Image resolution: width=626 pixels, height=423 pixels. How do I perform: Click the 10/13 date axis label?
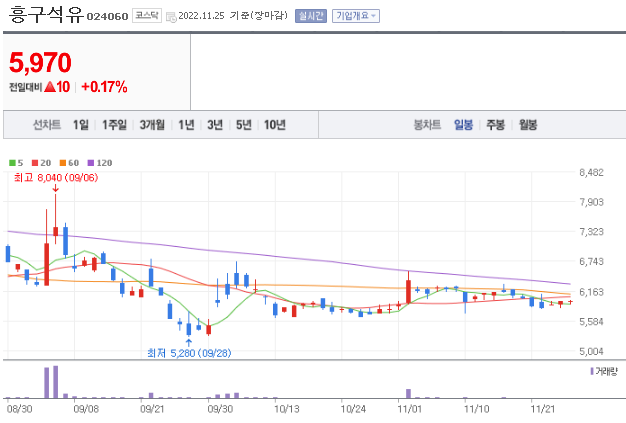point(286,409)
